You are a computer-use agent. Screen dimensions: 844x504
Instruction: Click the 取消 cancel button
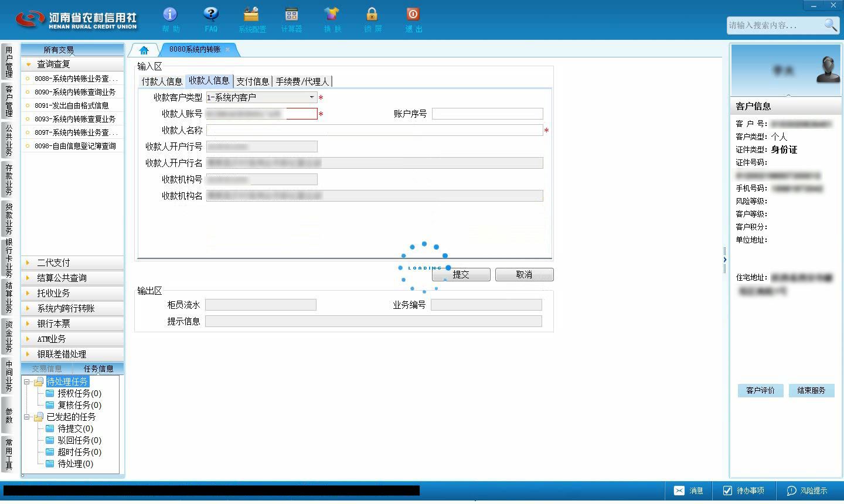(524, 274)
